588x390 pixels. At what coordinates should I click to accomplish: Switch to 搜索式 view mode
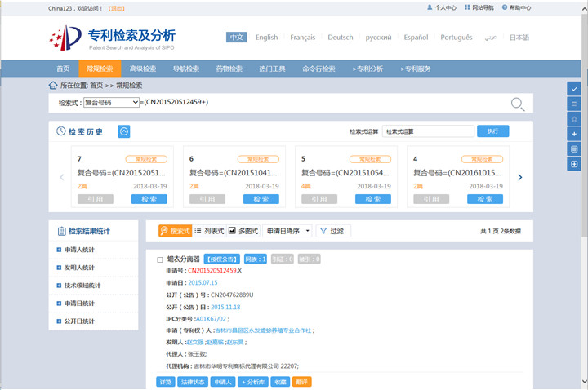click(x=175, y=231)
